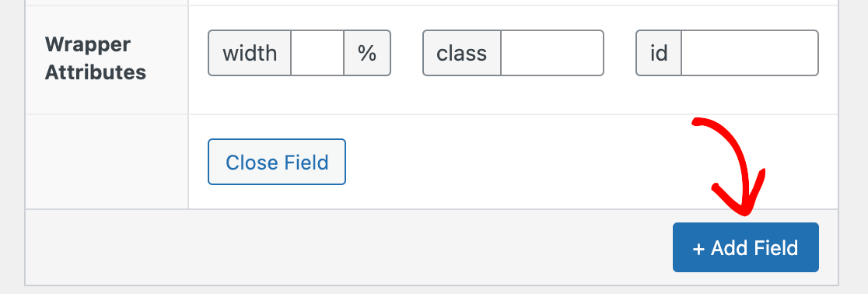Focus the wrapper width input box

[317, 53]
